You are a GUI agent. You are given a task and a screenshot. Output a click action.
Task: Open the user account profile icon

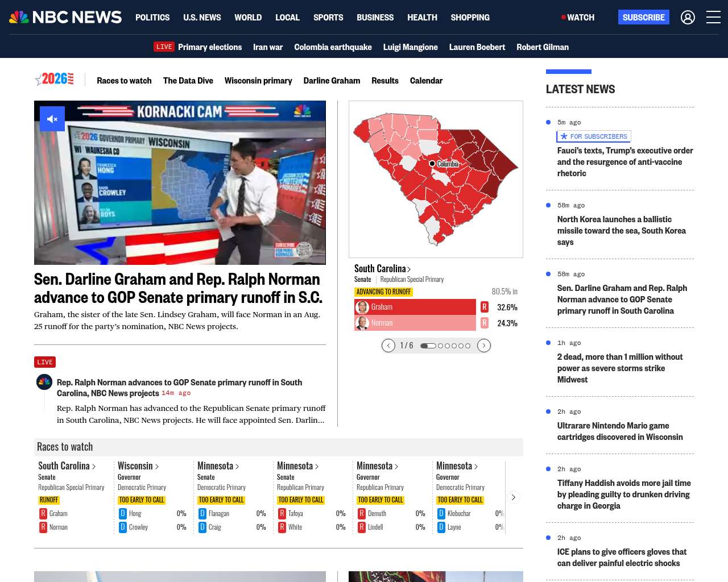[688, 18]
